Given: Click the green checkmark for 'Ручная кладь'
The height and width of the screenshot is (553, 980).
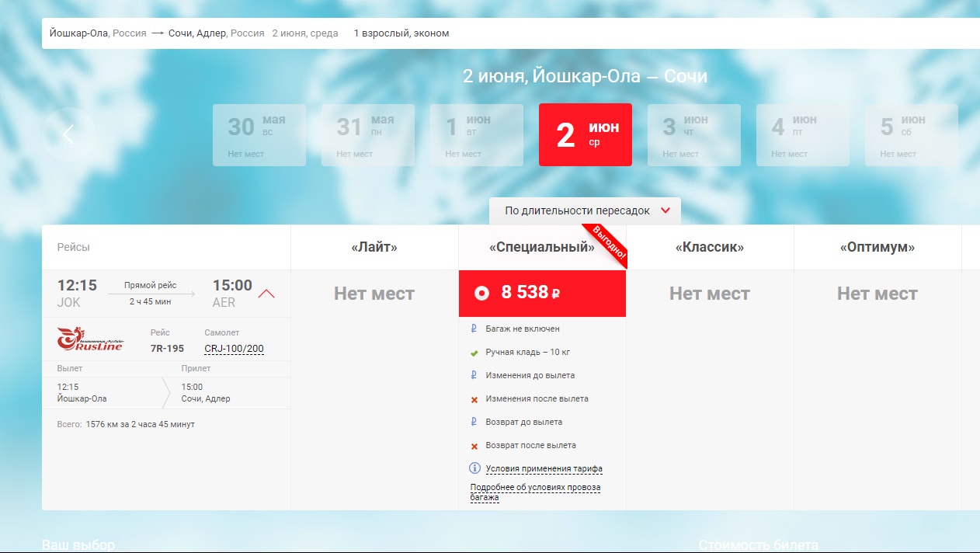Looking at the screenshot, I should tap(474, 353).
